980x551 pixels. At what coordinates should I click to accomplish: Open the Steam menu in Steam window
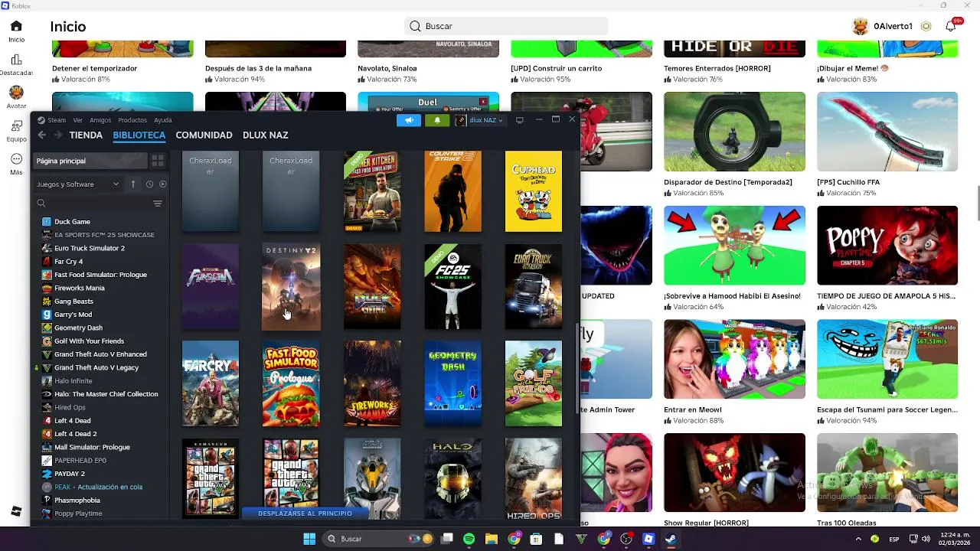(x=57, y=120)
